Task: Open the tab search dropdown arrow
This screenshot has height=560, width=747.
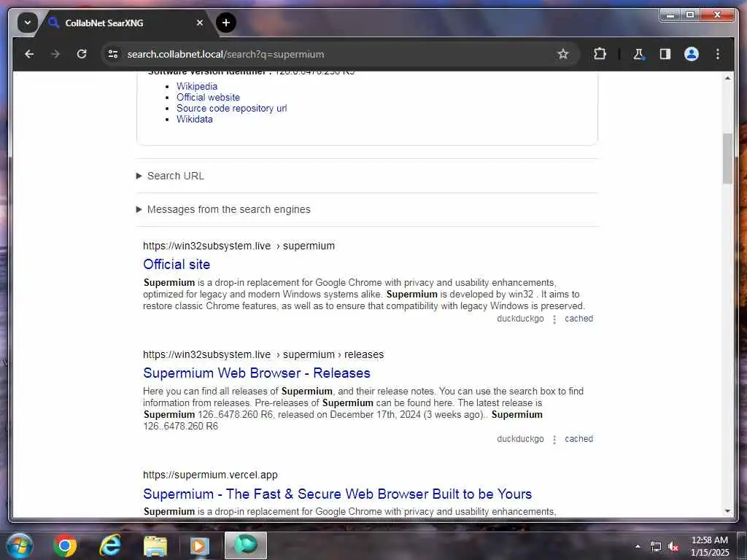Action: tap(28, 23)
